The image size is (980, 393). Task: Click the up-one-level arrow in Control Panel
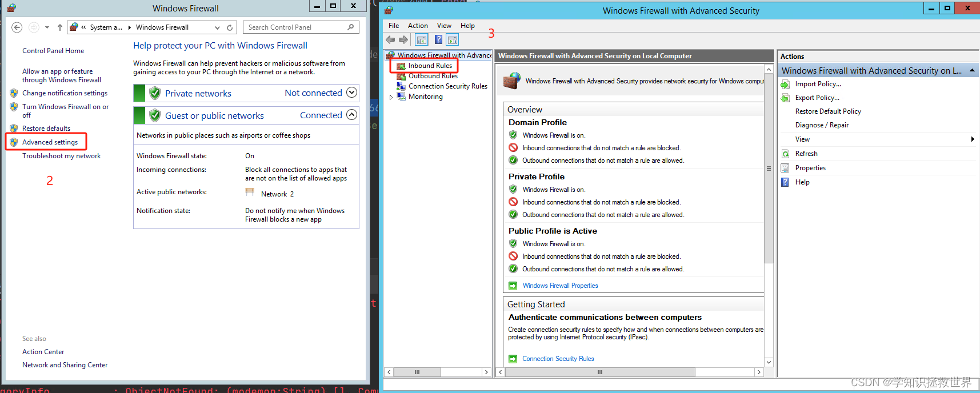60,27
